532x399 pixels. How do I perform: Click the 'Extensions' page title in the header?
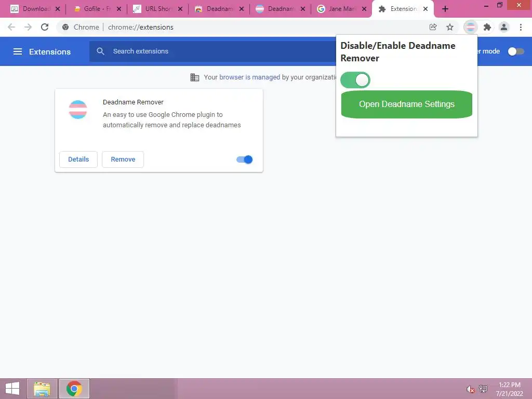click(50, 51)
